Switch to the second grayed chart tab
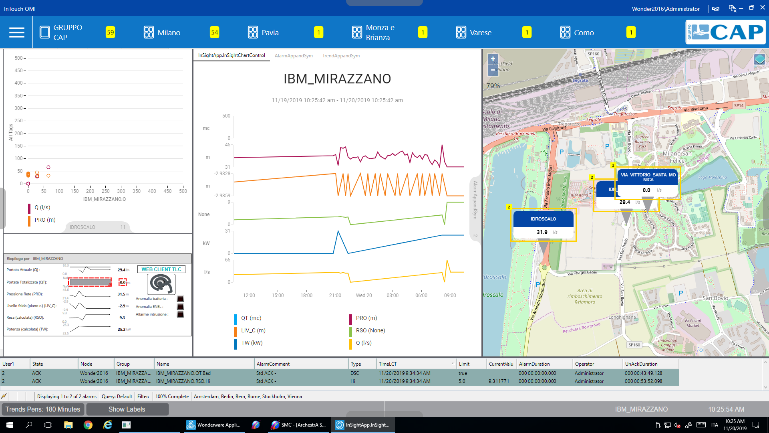 coord(294,56)
